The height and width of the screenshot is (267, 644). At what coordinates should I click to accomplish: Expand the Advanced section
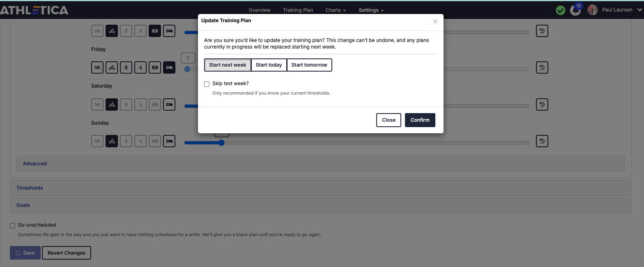pyautogui.click(x=35, y=164)
